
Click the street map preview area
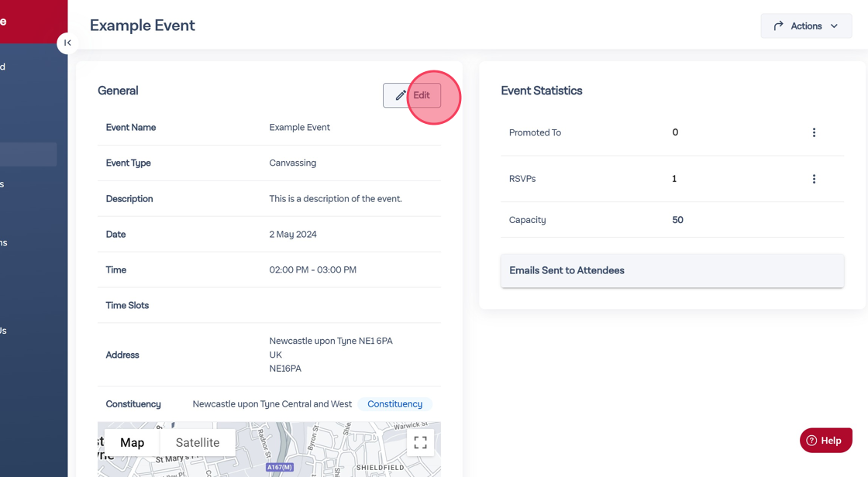pyautogui.click(x=325, y=458)
